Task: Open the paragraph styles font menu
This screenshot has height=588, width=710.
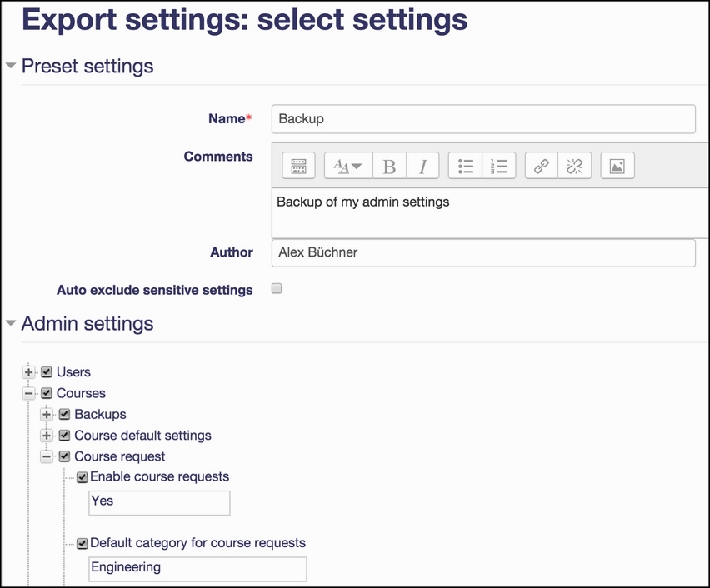Action: (348, 166)
